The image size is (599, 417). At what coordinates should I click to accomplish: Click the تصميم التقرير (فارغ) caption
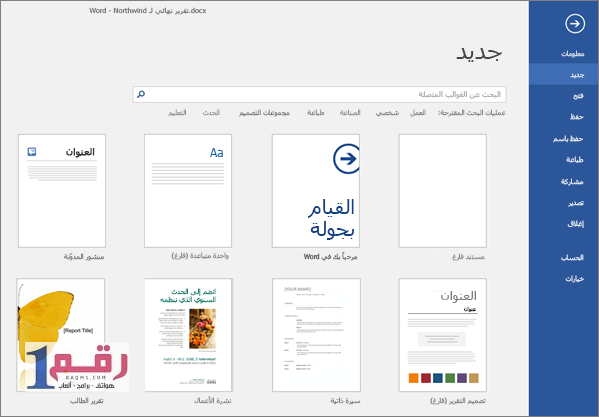(458, 401)
